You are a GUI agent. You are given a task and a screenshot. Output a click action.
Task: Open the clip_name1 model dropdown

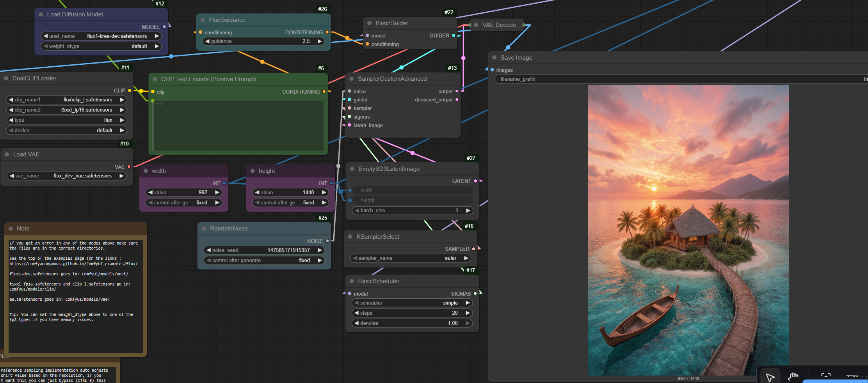click(x=66, y=99)
